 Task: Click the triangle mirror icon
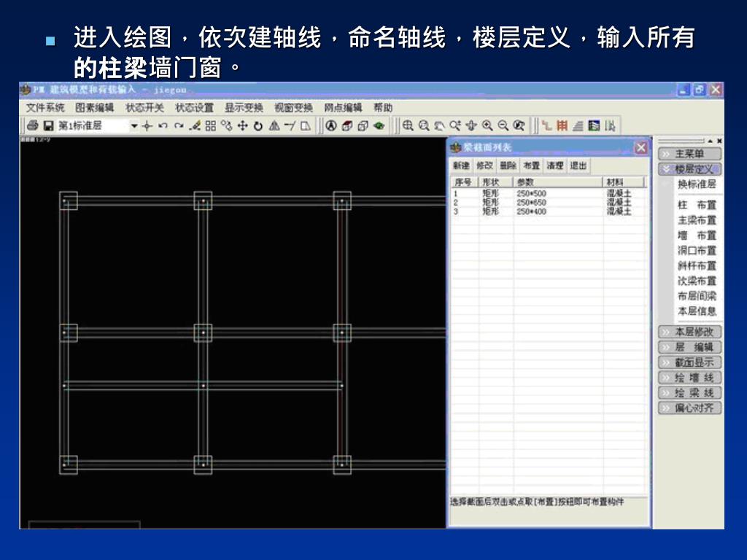point(274,125)
